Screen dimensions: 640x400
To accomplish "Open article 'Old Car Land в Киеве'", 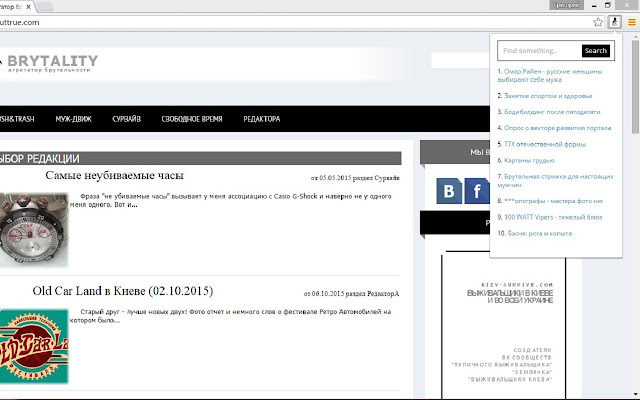I will [x=122, y=291].
